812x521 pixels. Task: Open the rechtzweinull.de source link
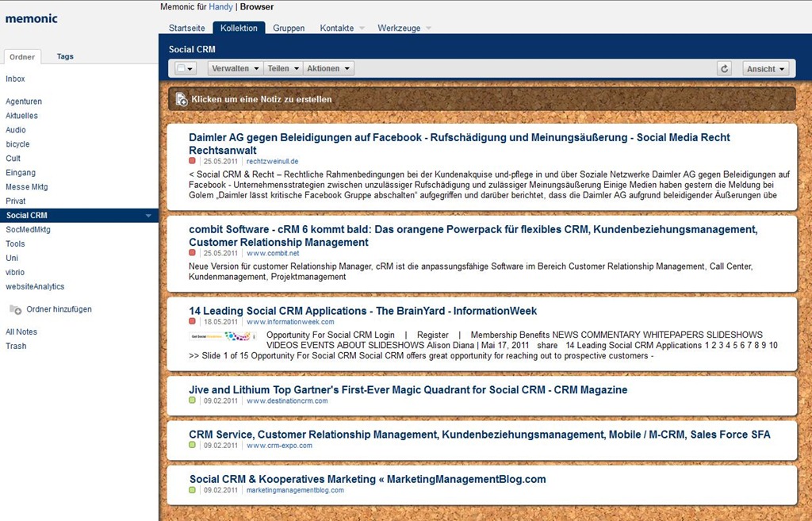coord(272,161)
